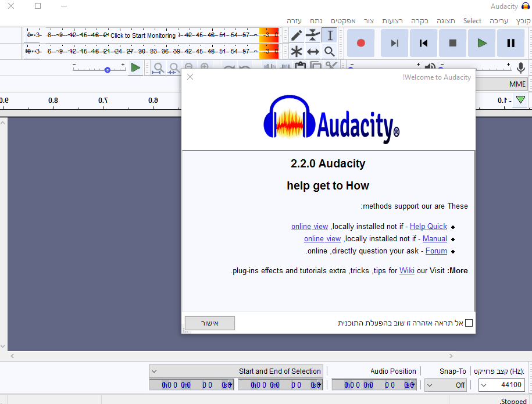Select the Time Shift tool
The image size is (532, 404).
pyautogui.click(x=313, y=52)
